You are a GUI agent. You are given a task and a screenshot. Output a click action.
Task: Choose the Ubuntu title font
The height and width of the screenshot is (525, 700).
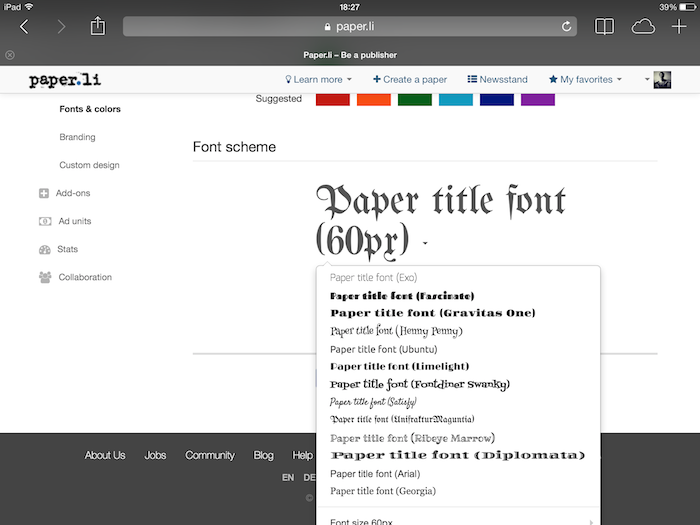[x=383, y=349]
